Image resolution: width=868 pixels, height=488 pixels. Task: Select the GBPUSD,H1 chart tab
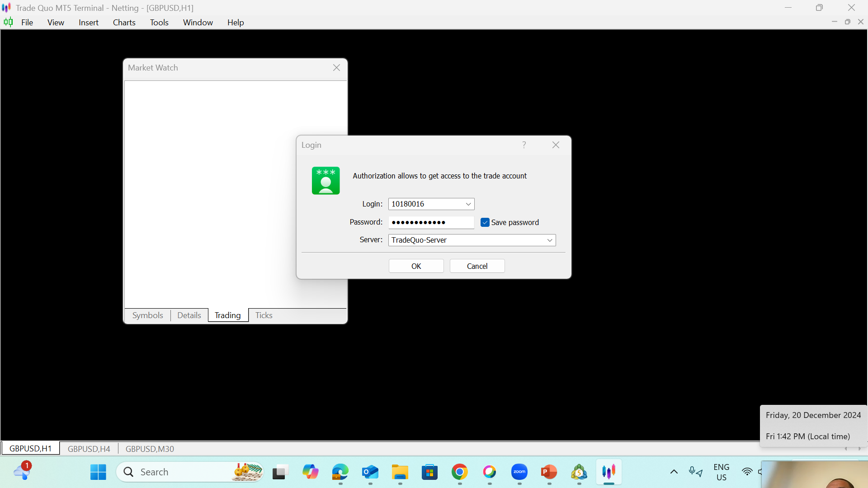click(30, 449)
